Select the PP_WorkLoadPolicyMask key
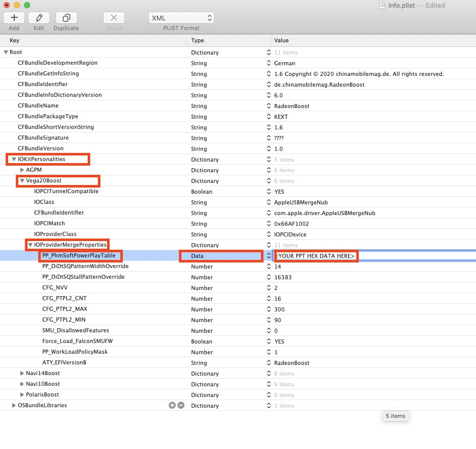The image size is (476, 449). (75, 352)
